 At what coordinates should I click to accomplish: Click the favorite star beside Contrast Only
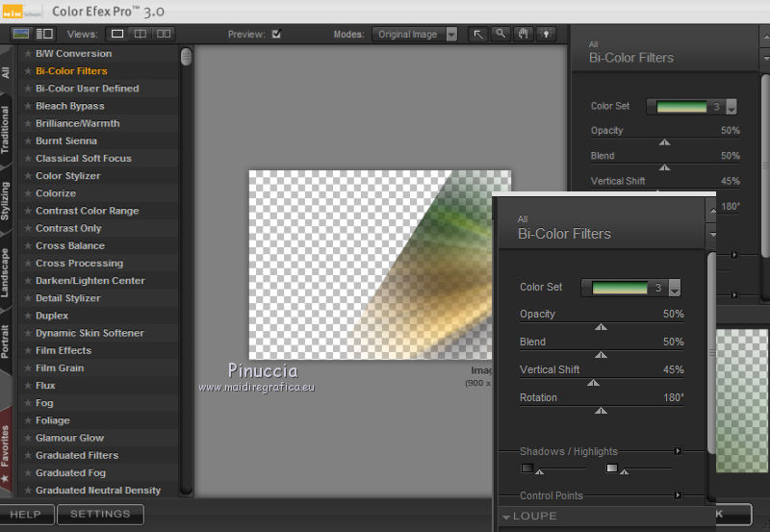click(28, 228)
